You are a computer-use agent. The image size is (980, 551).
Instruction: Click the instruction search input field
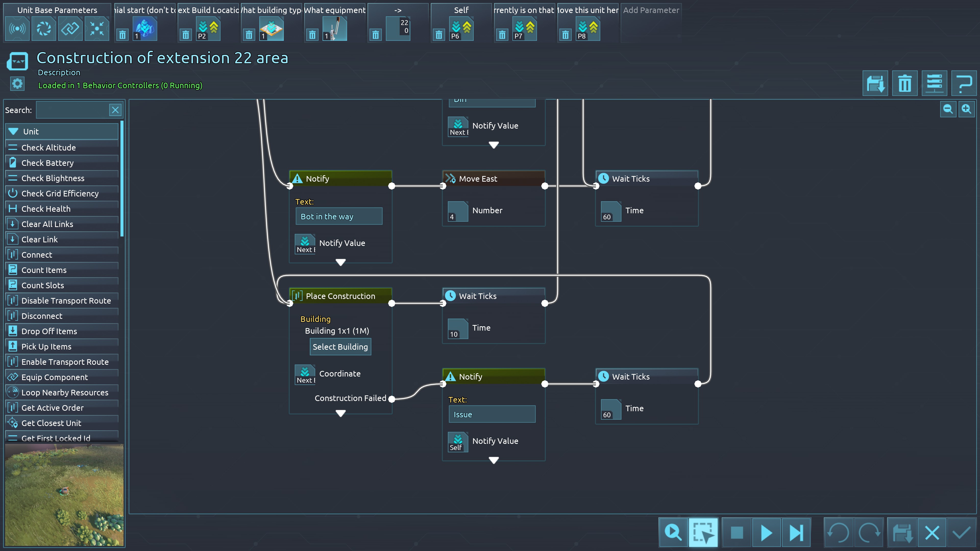pos(72,110)
